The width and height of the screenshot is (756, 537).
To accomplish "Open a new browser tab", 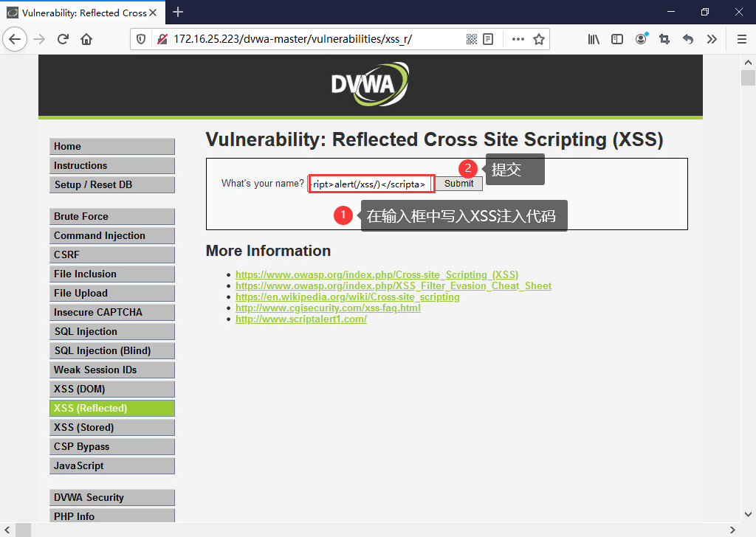I will click(x=178, y=12).
